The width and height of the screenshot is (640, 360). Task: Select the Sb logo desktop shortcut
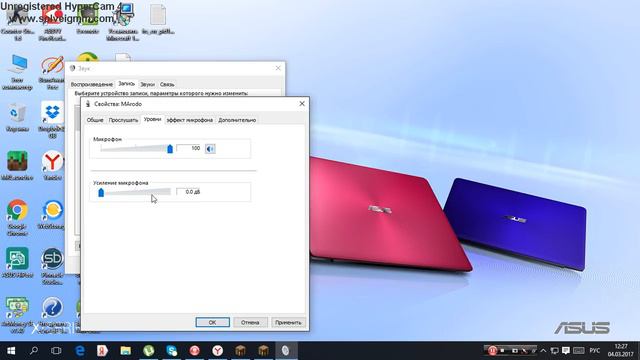click(52, 266)
